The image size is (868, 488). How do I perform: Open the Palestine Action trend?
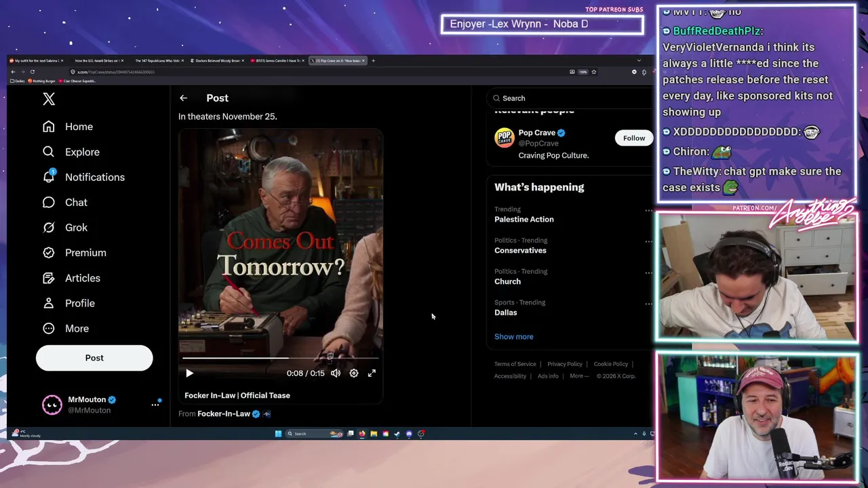pos(524,220)
